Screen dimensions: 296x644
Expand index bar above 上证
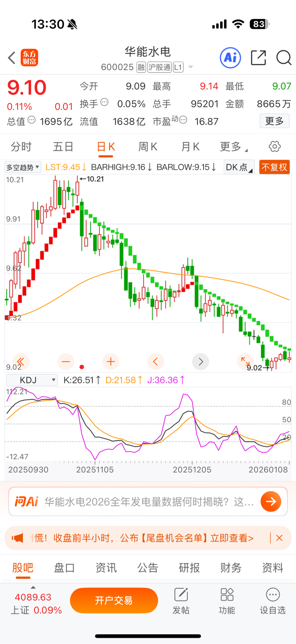coord(33,587)
